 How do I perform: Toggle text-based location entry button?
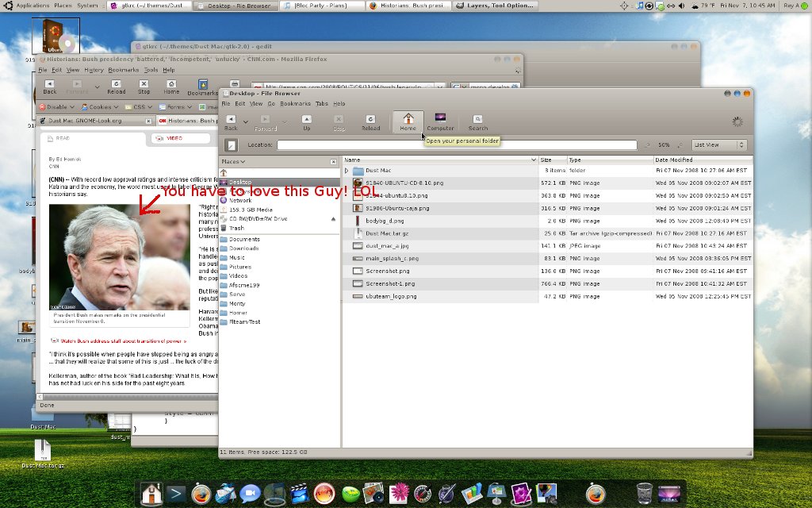(232, 145)
